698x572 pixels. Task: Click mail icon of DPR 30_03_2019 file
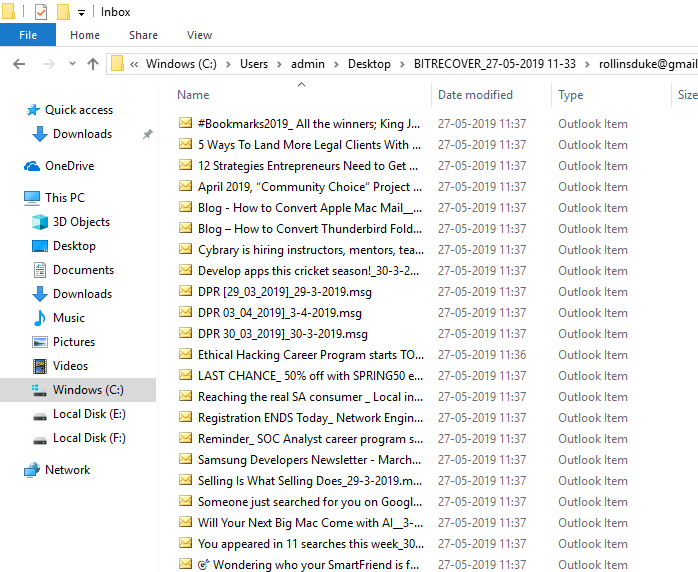point(186,333)
